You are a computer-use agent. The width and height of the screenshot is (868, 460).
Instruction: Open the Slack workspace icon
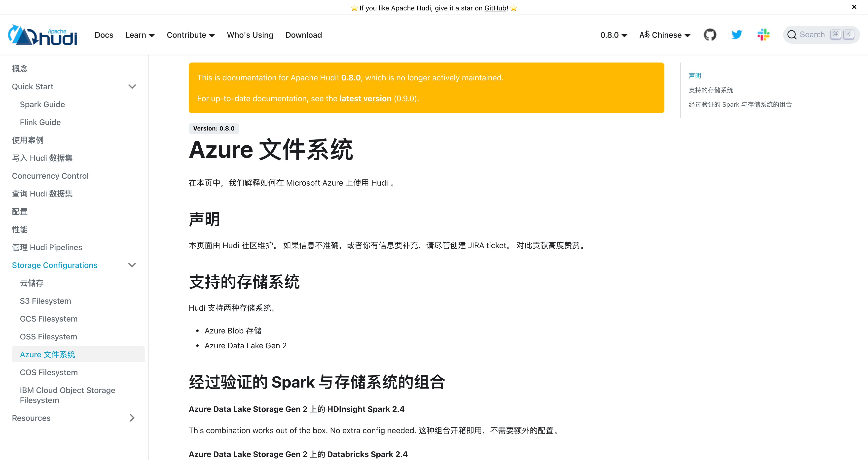point(763,35)
